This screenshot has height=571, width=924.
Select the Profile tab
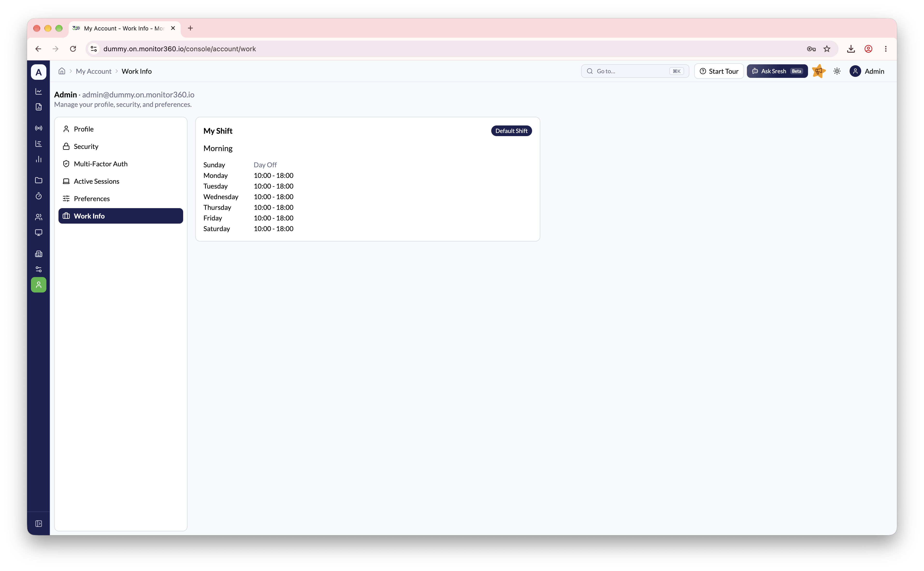pos(121,129)
